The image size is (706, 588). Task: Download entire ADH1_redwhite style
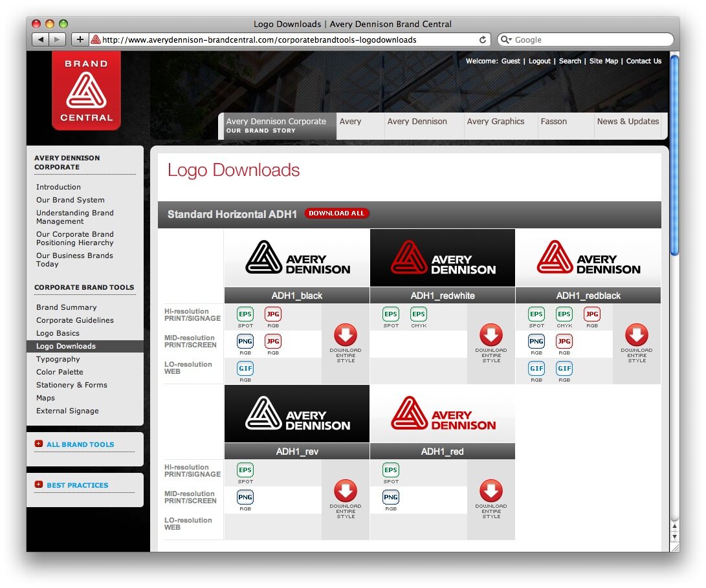tap(491, 335)
